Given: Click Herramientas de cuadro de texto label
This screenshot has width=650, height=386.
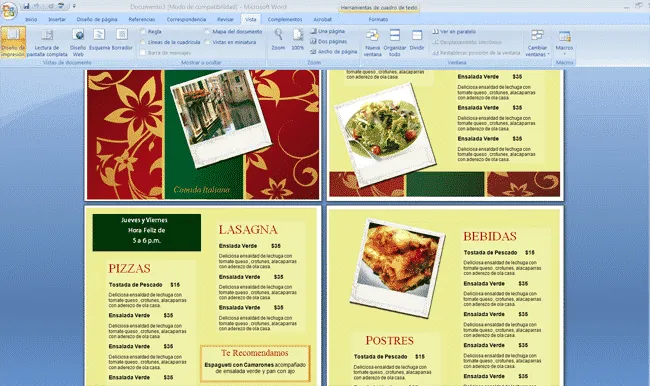Looking at the screenshot, I should 379,8.
